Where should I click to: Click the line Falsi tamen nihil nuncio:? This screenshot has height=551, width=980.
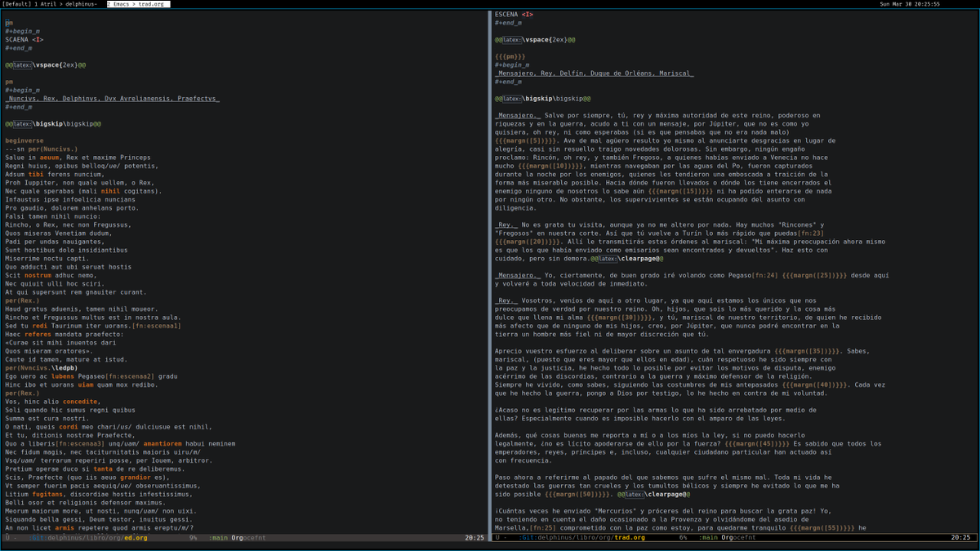pyautogui.click(x=53, y=216)
